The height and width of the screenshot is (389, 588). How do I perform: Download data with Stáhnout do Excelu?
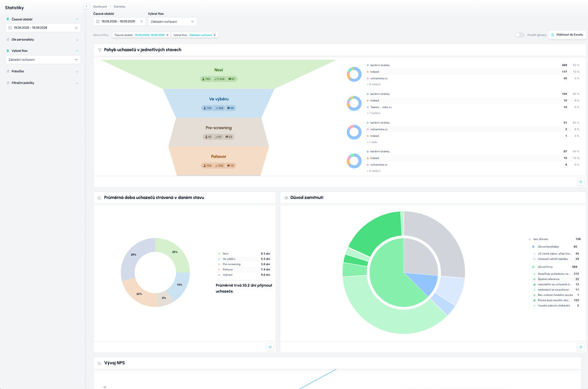(567, 35)
